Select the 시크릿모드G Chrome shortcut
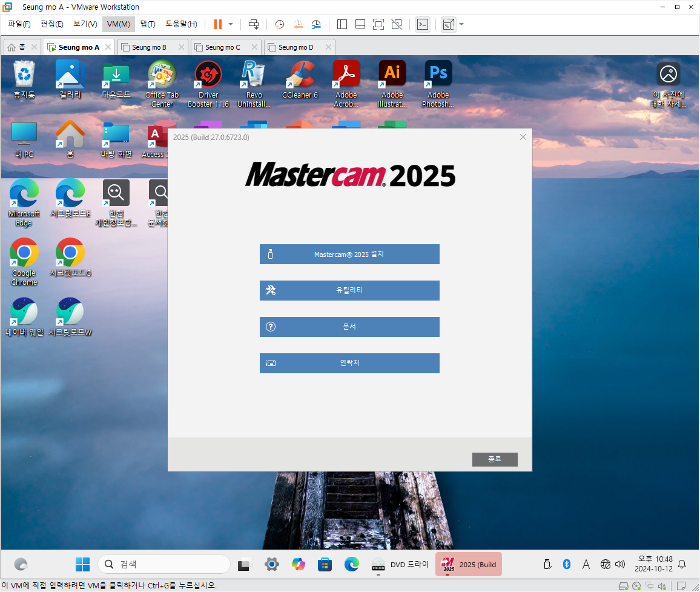The height and width of the screenshot is (592, 700). 70,258
